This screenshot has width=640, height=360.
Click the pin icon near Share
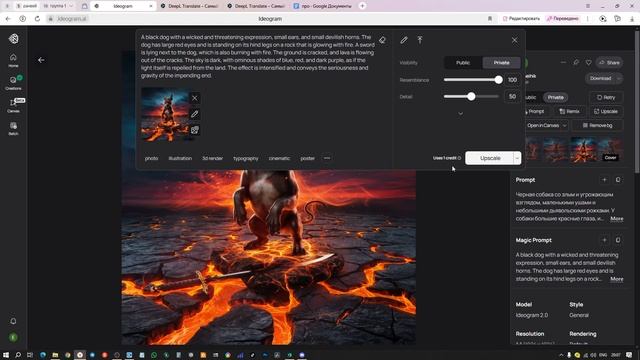tap(576, 62)
